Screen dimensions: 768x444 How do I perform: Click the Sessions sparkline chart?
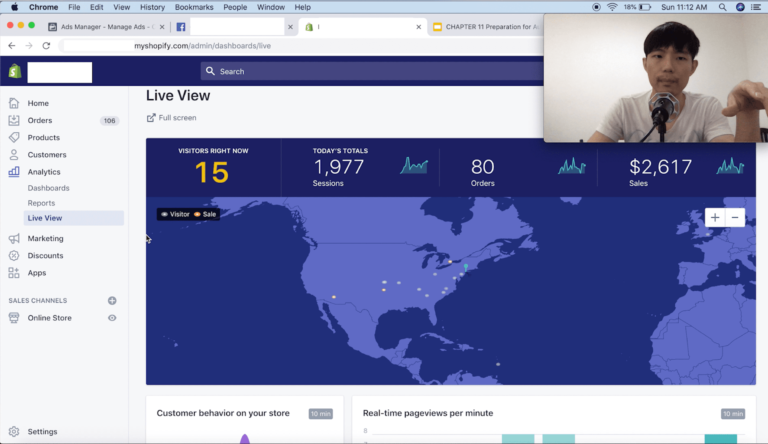tap(414, 166)
